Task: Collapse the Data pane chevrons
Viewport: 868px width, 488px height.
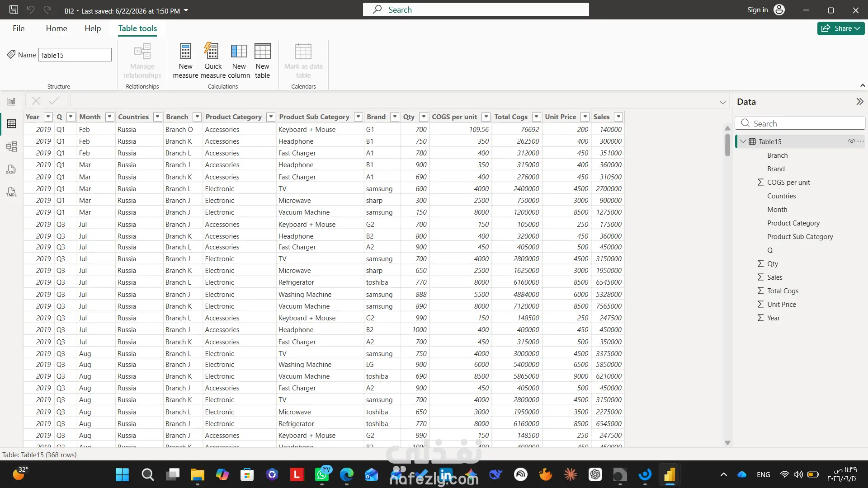Action: point(859,102)
